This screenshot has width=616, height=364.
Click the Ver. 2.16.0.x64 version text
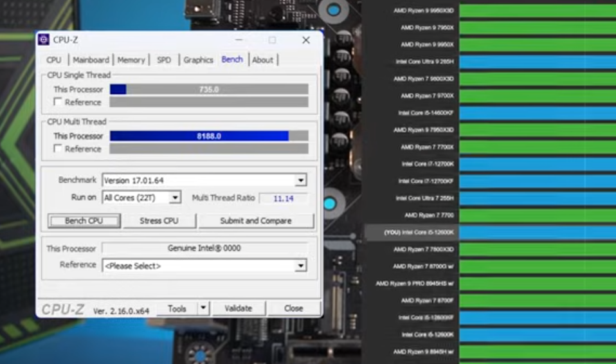point(121,311)
